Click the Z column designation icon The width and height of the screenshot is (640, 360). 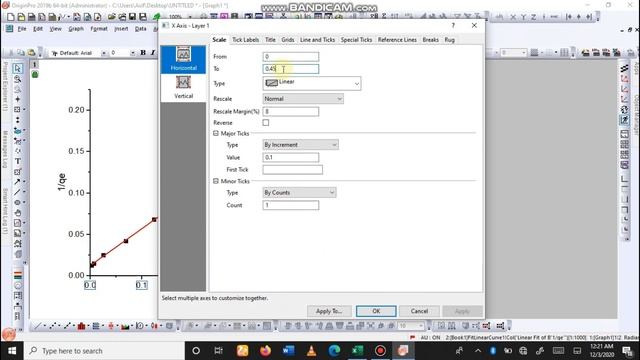pyautogui.click(x=533, y=17)
